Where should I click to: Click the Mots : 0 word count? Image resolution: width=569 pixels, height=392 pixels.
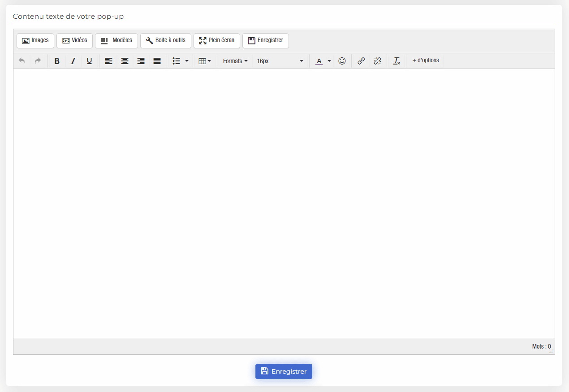[542, 347]
